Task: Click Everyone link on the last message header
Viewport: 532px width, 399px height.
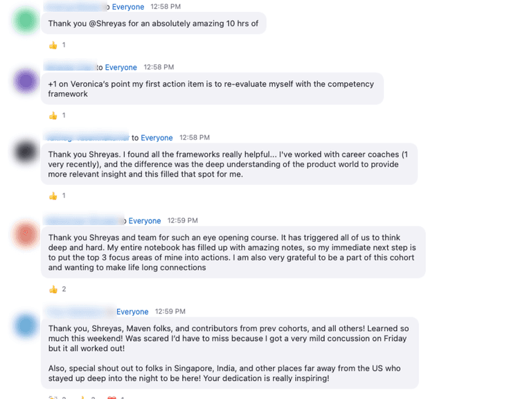Action: [132, 312]
